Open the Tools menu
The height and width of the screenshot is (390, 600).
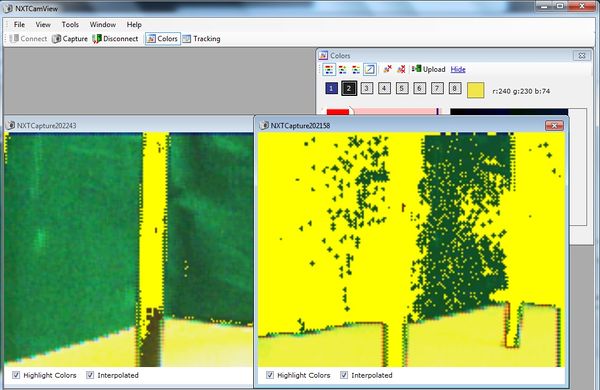click(x=70, y=24)
